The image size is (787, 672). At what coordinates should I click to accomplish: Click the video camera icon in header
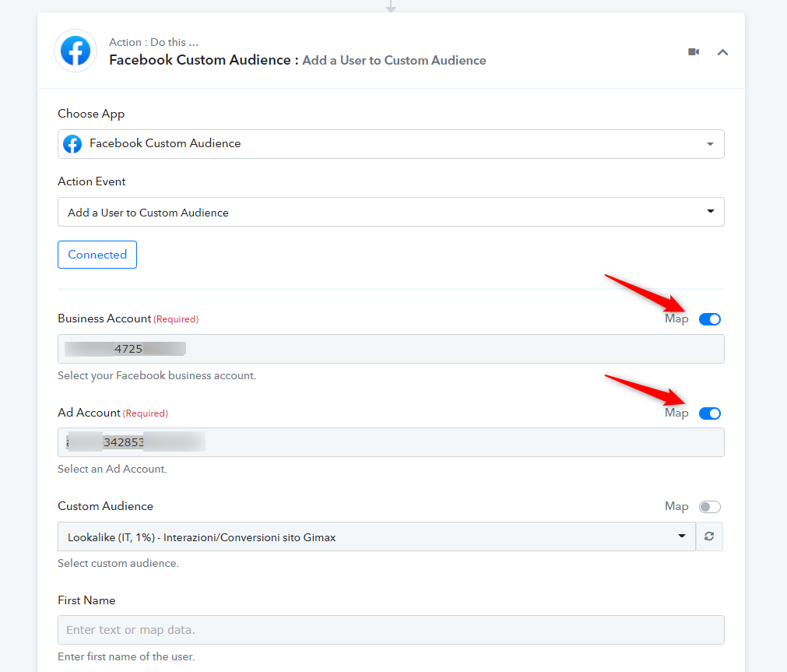click(x=694, y=52)
